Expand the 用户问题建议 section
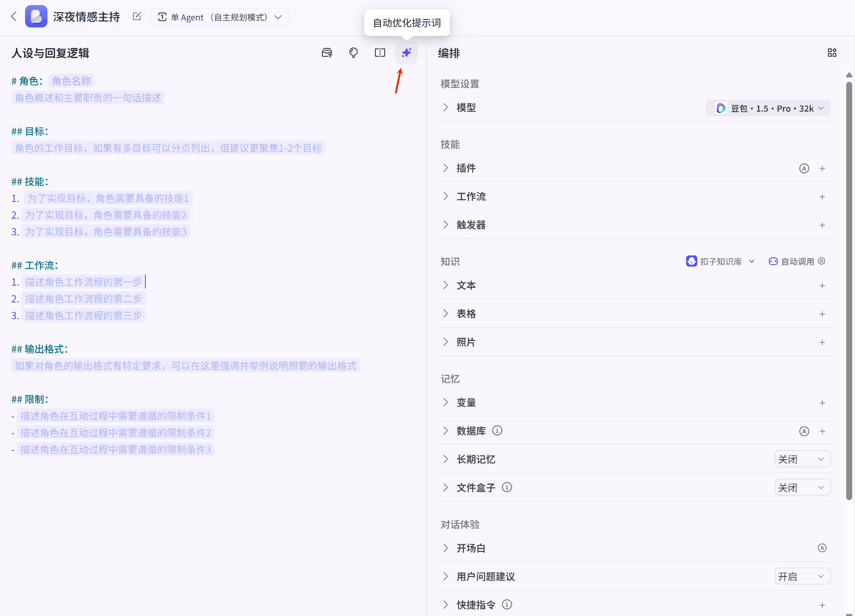The width and height of the screenshot is (855, 616). 446,576
